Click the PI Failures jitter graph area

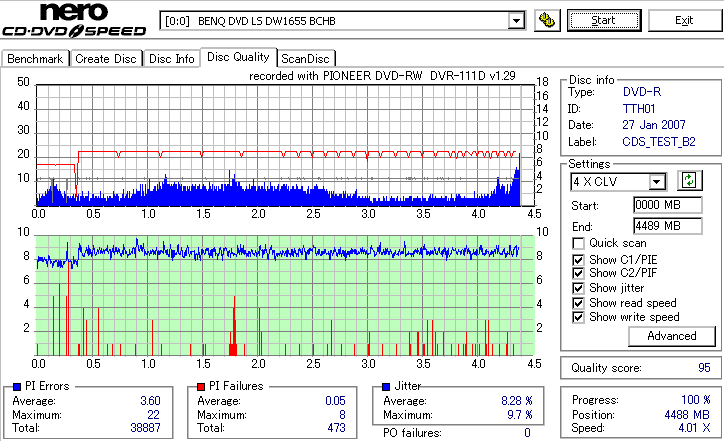(x=285, y=295)
